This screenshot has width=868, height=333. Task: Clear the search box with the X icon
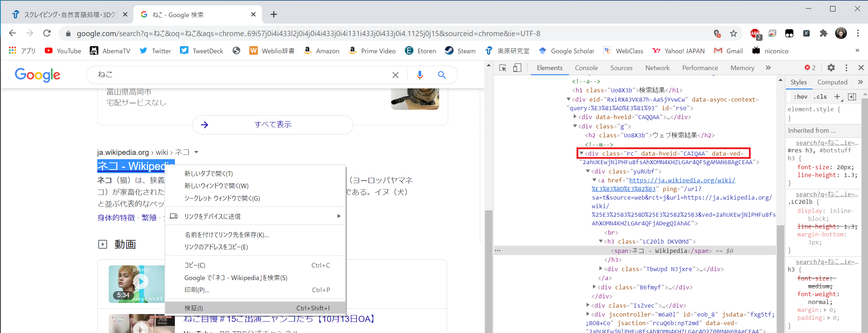coord(395,75)
